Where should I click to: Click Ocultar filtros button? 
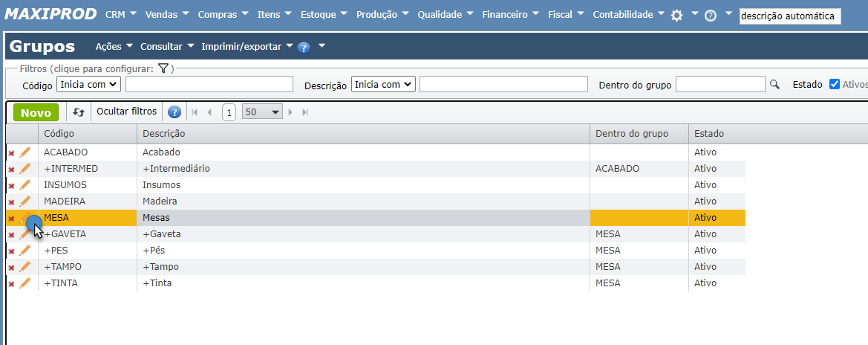point(127,112)
